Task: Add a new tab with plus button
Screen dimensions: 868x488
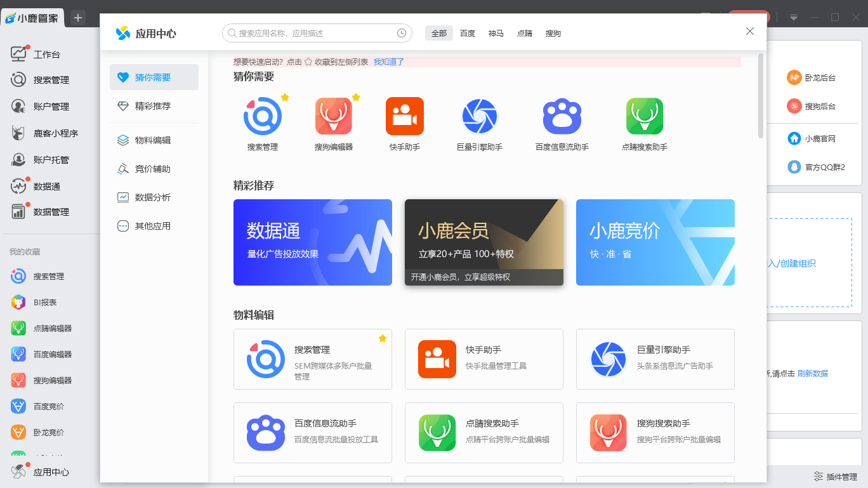Action: pyautogui.click(x=78, y=18)
